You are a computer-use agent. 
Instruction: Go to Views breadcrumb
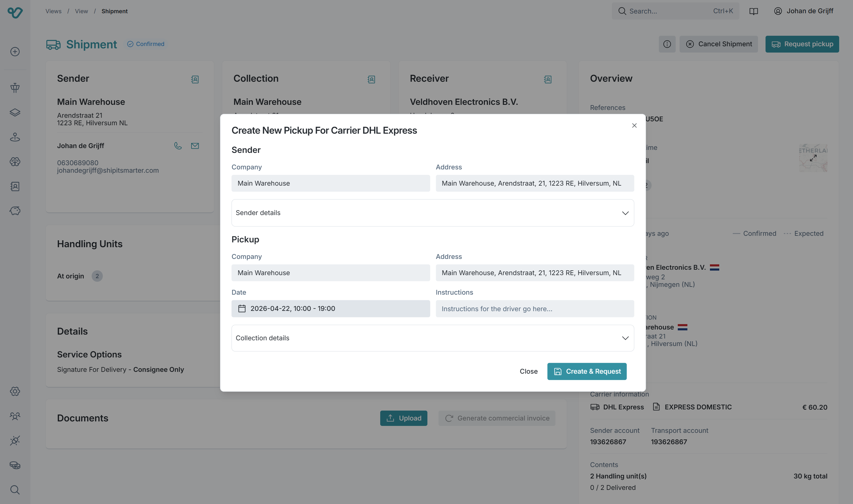54,11
